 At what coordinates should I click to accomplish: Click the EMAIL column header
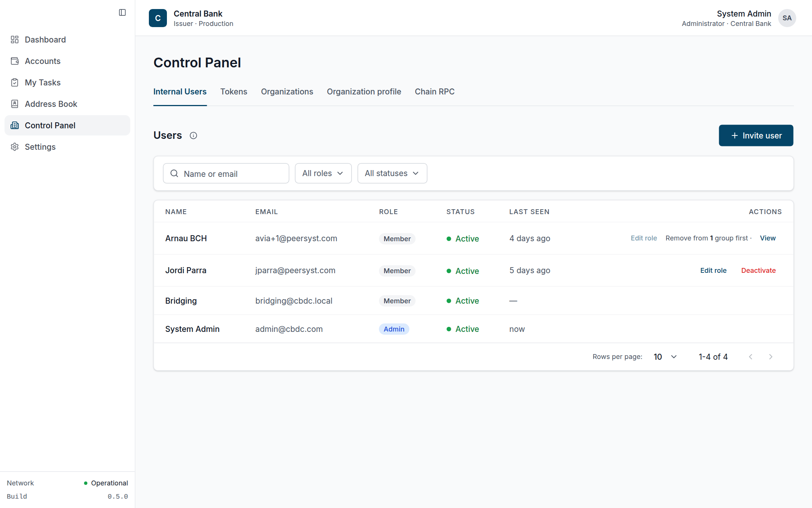(267, 212)
